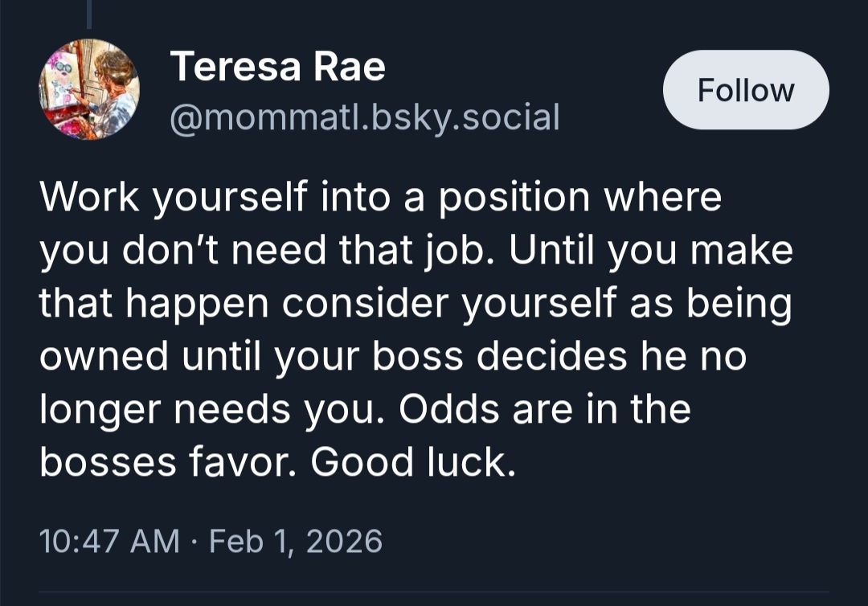This screenshot has width=868, height=606.
Task: Open the Teresa Rae display name
Action: [278, 66]
